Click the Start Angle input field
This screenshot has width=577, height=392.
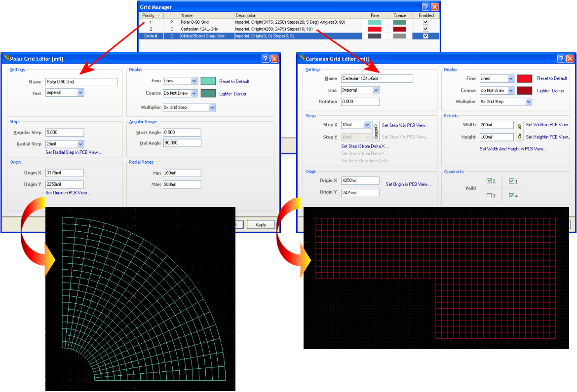[x=182, y=133]
